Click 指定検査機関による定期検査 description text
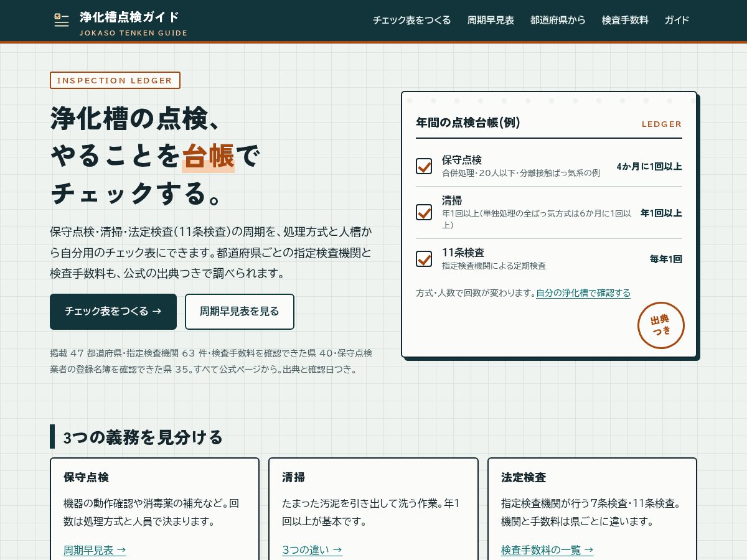 [494, 266]
